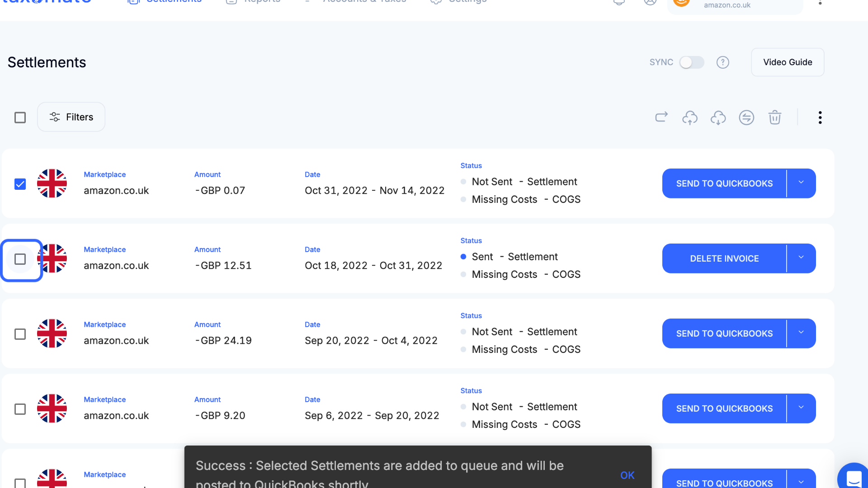
Task: Send Sep 6 - Sep 20 settlement to QuickBooks
Action: coord(724,408)
